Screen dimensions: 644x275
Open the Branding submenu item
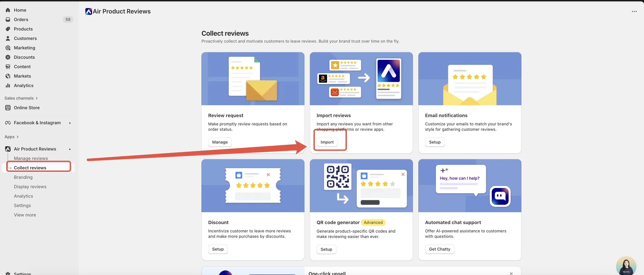(x=23, y=177)
